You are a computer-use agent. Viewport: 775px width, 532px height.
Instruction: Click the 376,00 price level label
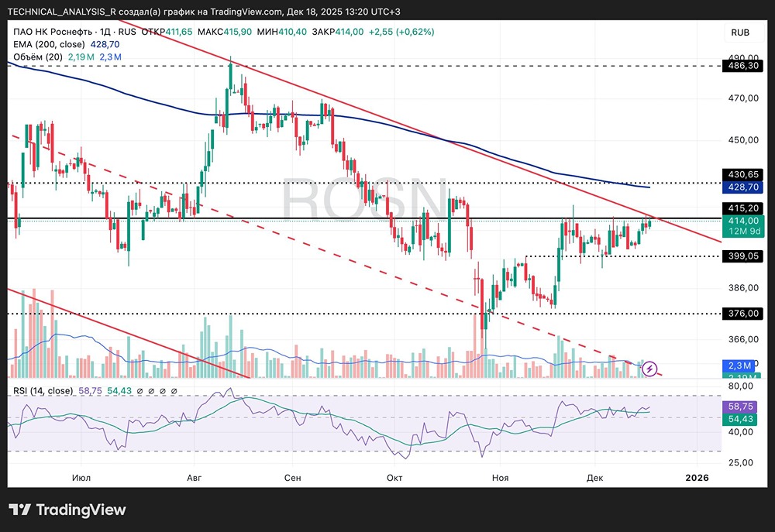pos(743,313)
